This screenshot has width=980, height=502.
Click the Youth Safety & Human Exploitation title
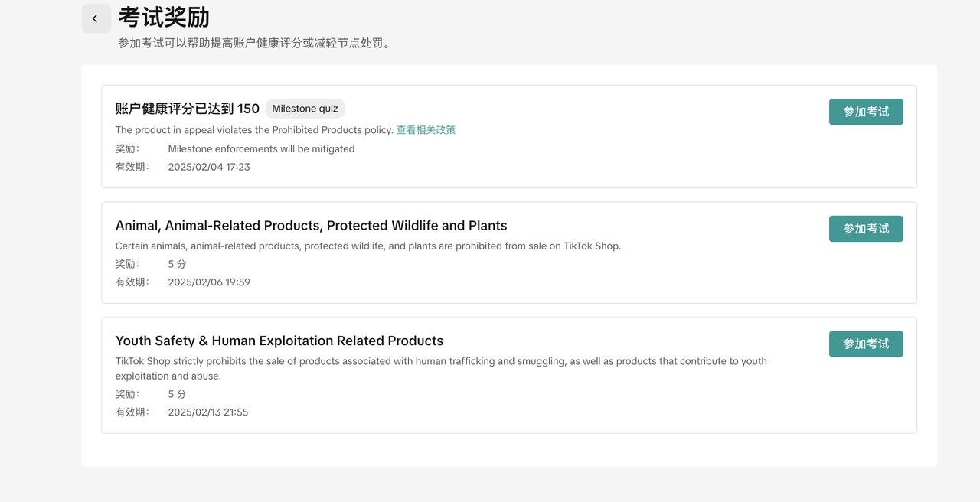tap(279, 341)
